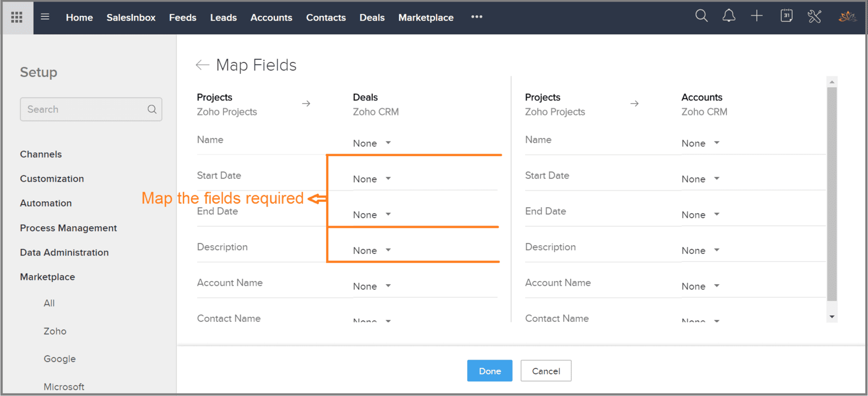868x396 pixels.
Task: Open Data Administration in sidebar
Action: [64, 252]
